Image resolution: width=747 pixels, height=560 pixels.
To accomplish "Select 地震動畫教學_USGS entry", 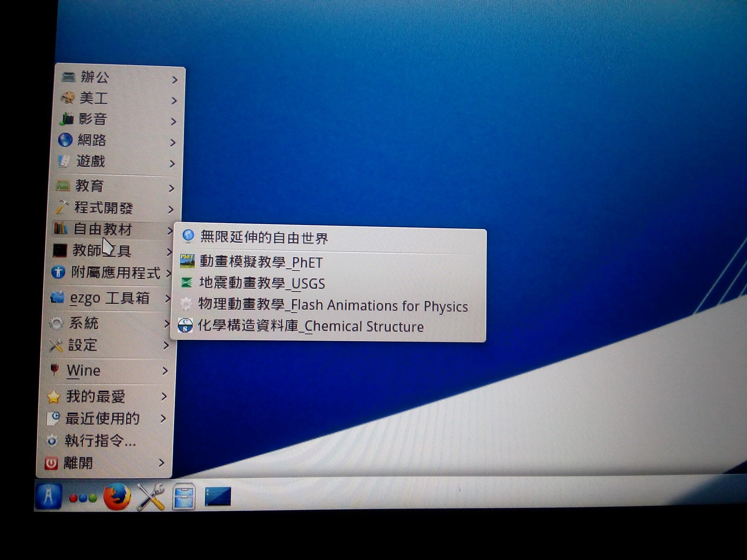I will coord(261,283).
